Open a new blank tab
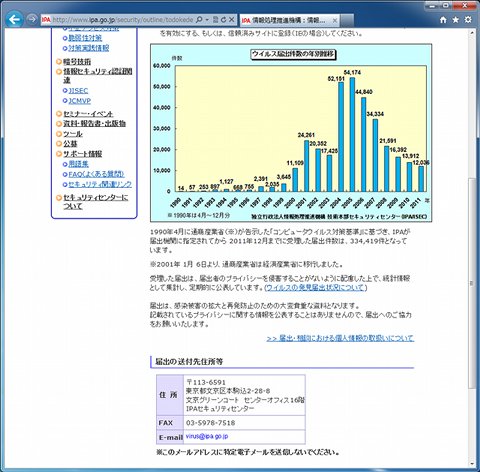 (x=347, y=20)
